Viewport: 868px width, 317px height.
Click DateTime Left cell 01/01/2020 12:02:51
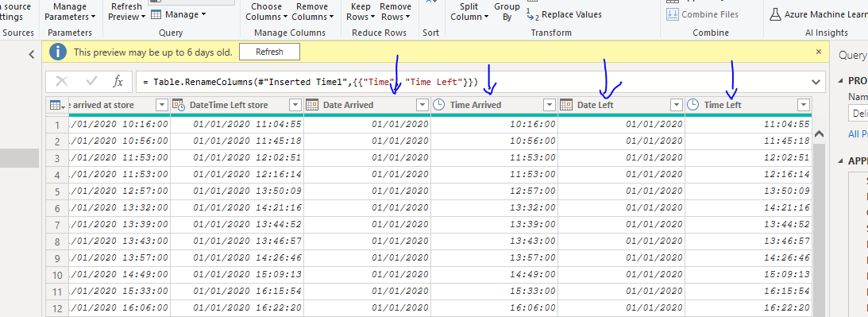pyautogui.click(x=237, y=158)
